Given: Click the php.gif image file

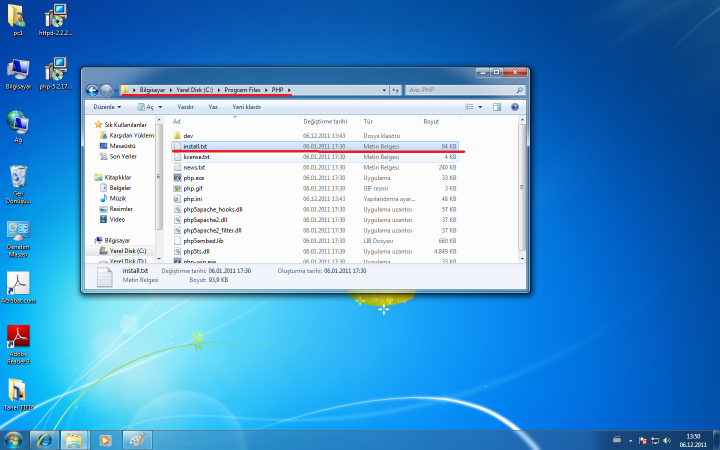Looking at the screenshot, I should 193,188.
